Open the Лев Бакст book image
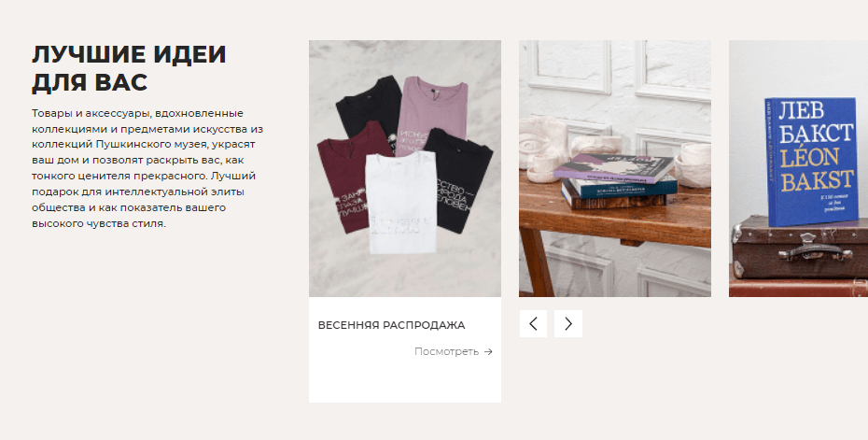This screenshot has height=440, width=868. coord(798,168)
